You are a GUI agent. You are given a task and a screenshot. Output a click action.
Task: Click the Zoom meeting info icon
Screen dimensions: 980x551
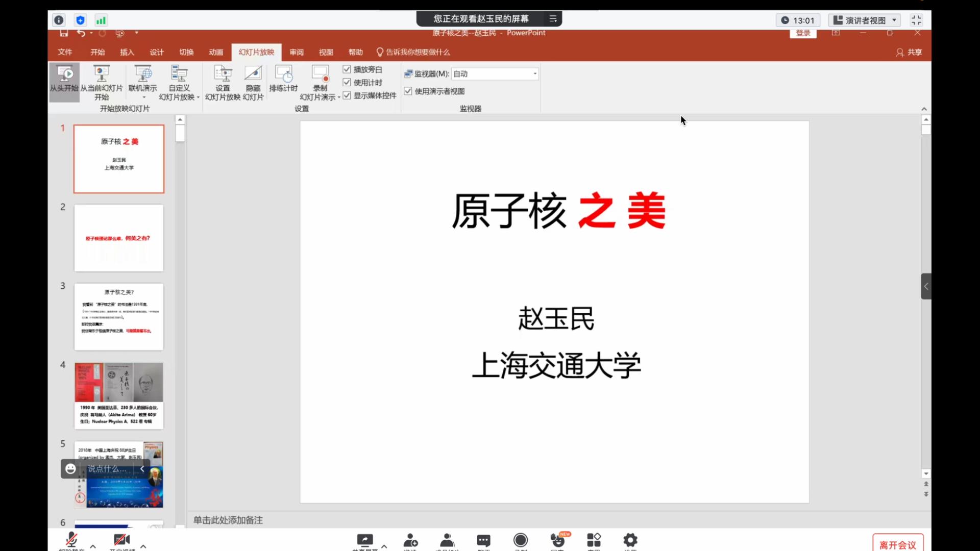[59, 20]
